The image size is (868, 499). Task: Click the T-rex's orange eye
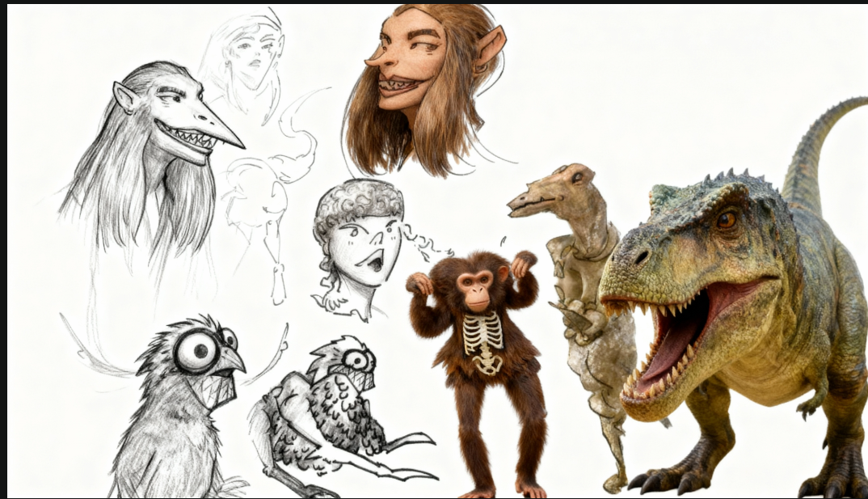(x=726, y=219)
